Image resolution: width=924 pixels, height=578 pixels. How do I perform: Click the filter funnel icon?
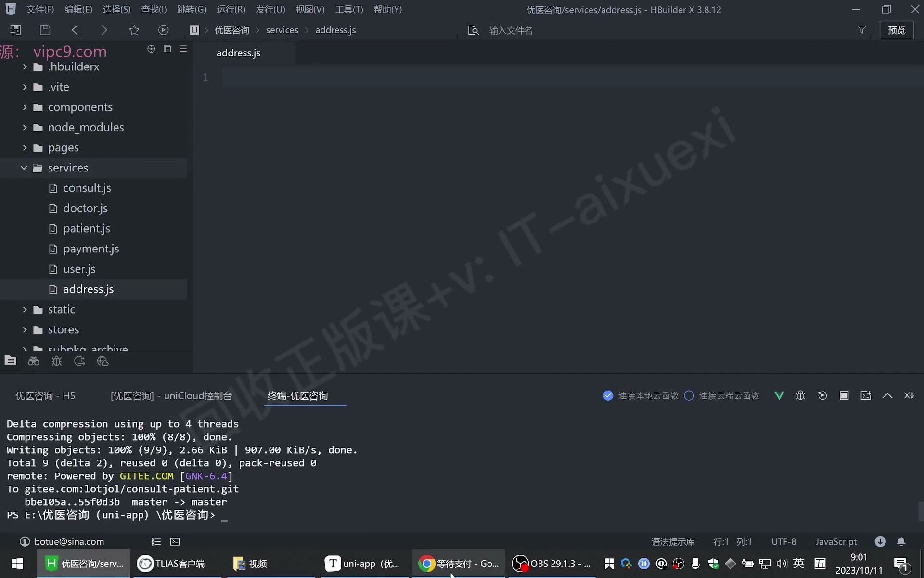pyautogui.click(x=862, y=30)
